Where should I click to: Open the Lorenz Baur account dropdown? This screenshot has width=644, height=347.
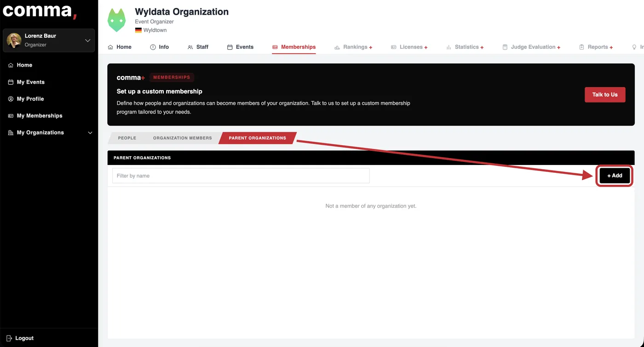pos(87,40)
